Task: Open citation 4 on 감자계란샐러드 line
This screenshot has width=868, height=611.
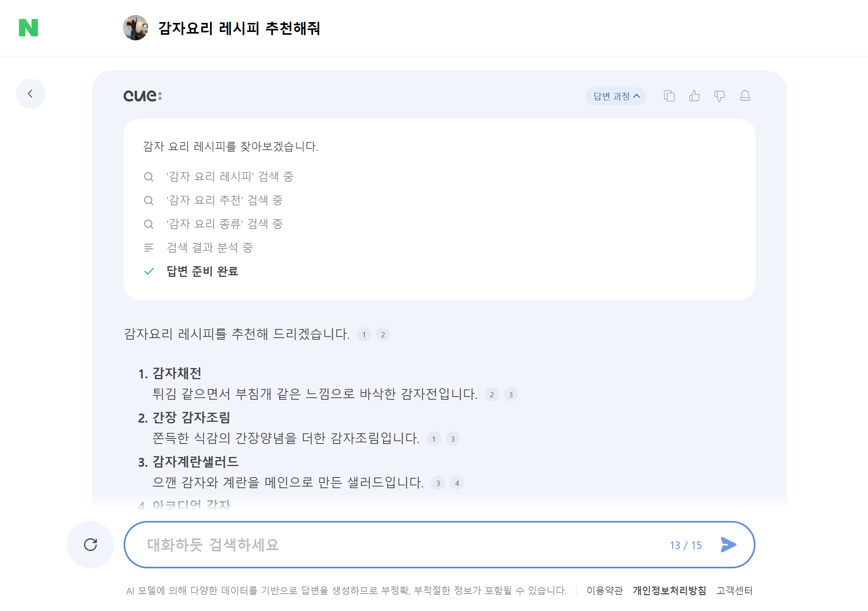Action: (457, 483)
